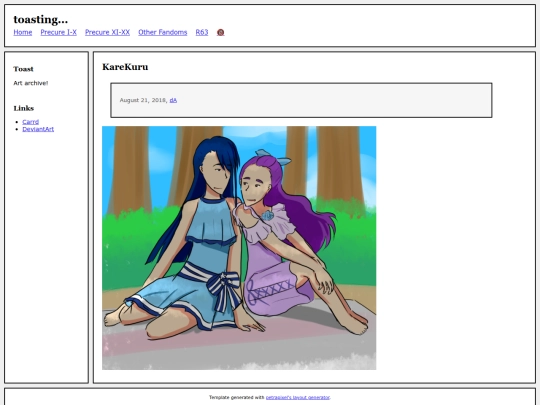Click the 'Links' sidebar heading
This screenshot has height=405, width=540.
tap(24, 108)
